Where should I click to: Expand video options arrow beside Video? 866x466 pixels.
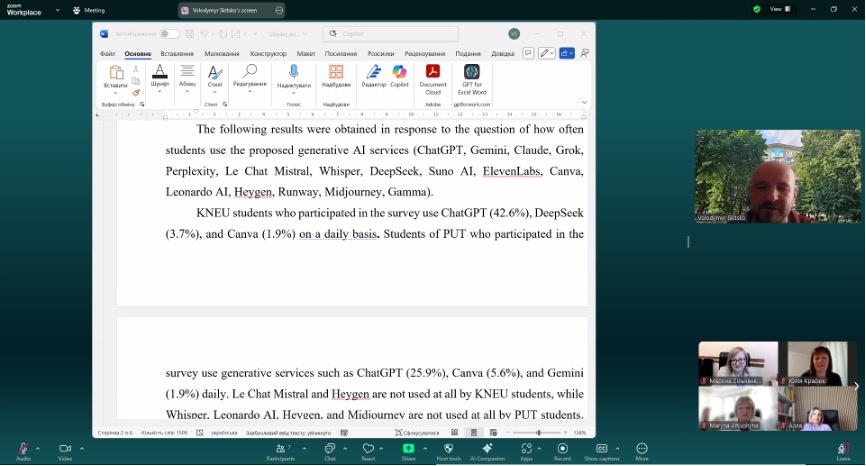(82, 448)
